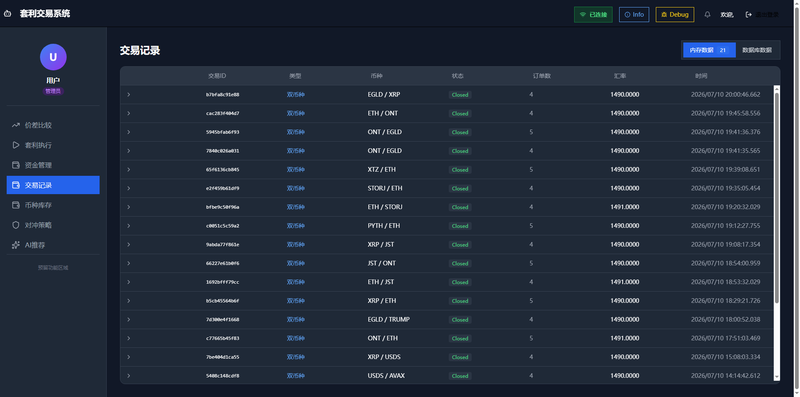The height and width of the screenshot is (397, 800).
Task: Click the purple user avatar U
Action: coord(53,57)
